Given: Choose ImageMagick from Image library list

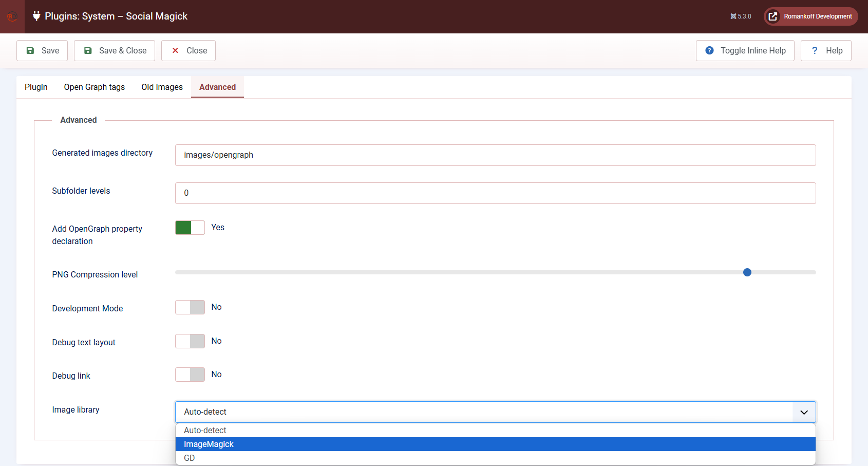Looking at the screenshot, I should (496, 444).
